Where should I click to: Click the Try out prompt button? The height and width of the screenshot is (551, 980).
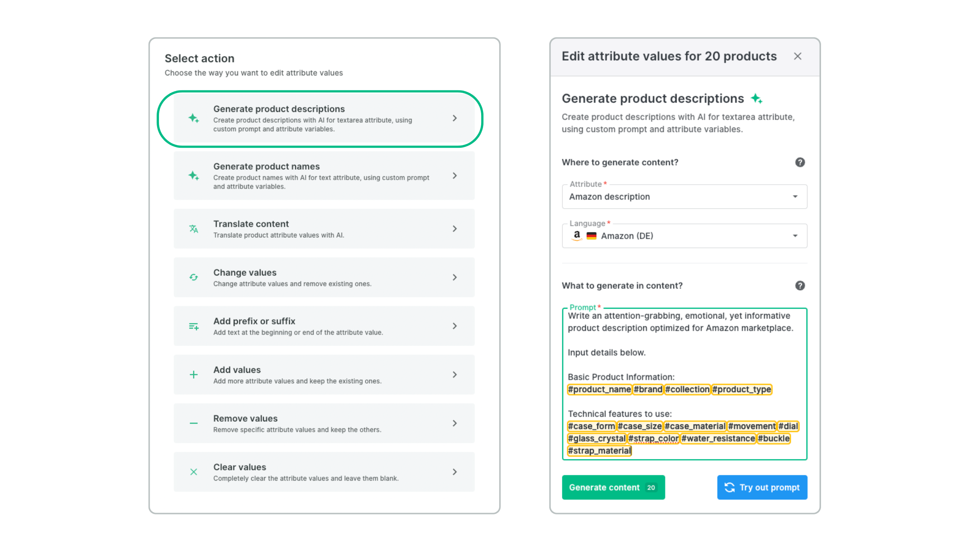[762, 488]
